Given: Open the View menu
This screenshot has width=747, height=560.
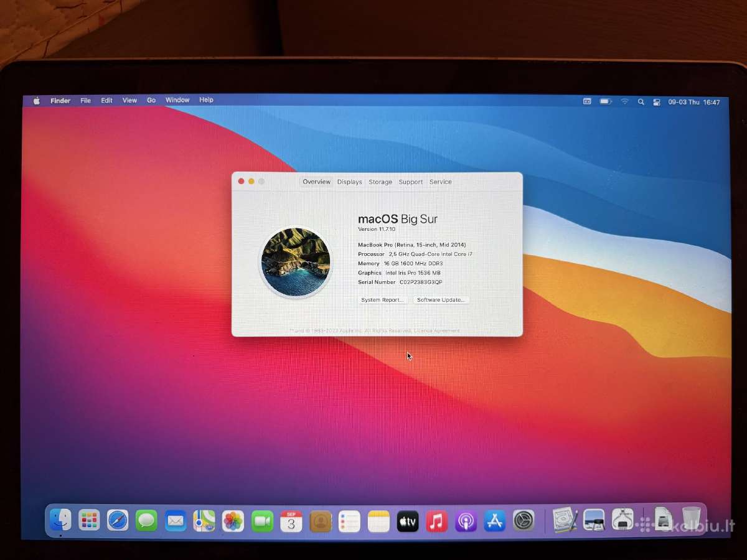Looking at the screenshot, I should coord(129,100).
